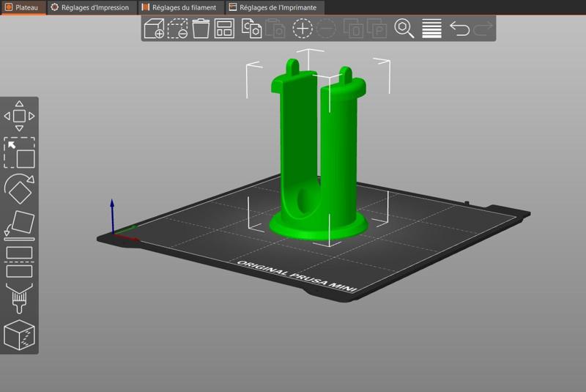The image size is (586, 392).
Task: Activate the Rotate tool
Action: click(20, 189)
